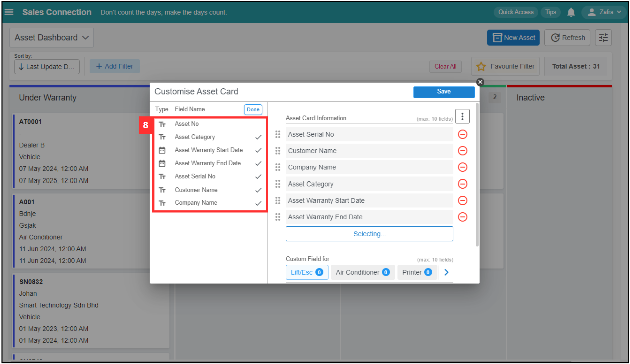This screenshot has width=630, height=364.
Task: Select the Printer custom field tab
Action: [x=417, y=272]
